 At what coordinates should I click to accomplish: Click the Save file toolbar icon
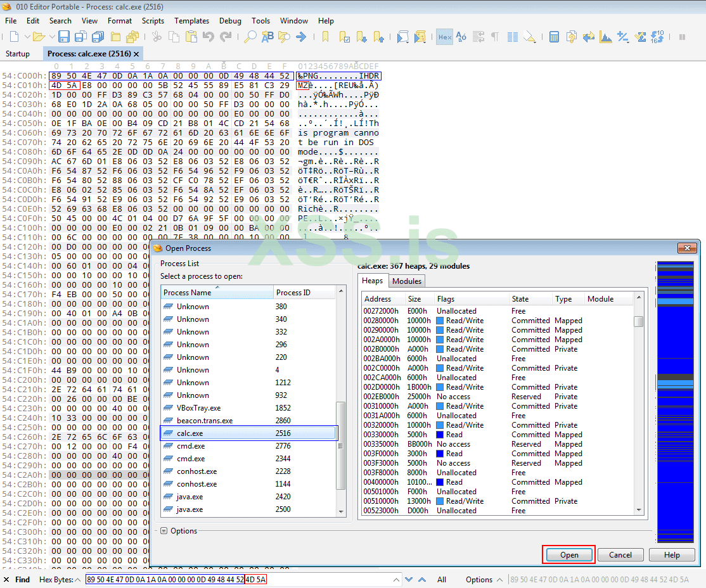(x=64, y=37)
